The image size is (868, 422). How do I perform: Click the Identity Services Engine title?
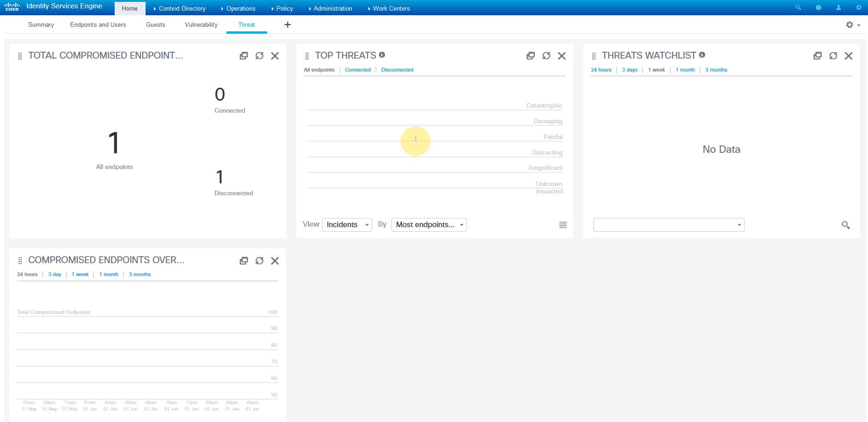point(64,6)
